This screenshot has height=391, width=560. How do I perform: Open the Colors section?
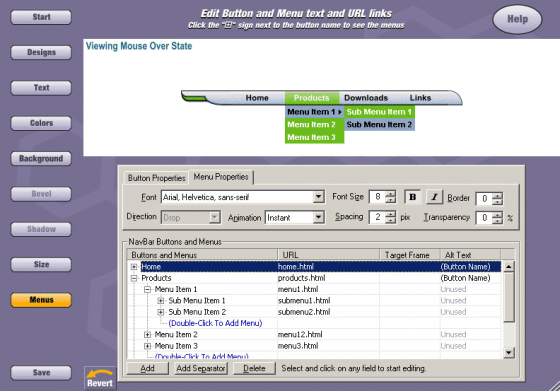41,123
